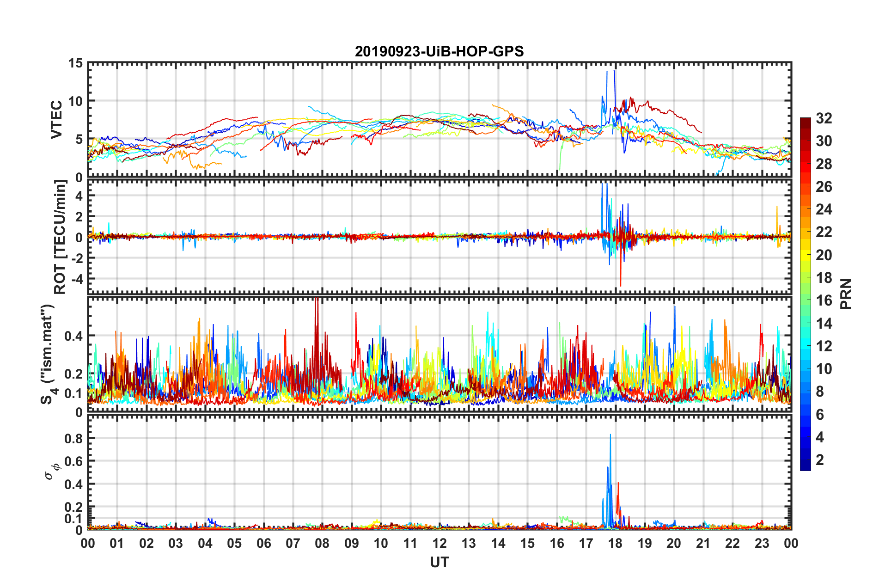Viewport: 879px width, 588px height.
Task: Select PRN colorbar tick label 10
Action: click(824, 369)
